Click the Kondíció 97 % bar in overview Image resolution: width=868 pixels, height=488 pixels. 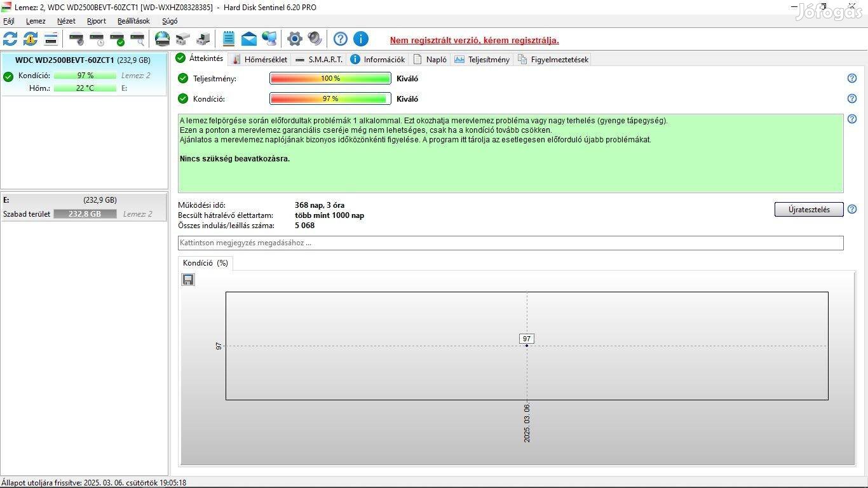[330, 98]
